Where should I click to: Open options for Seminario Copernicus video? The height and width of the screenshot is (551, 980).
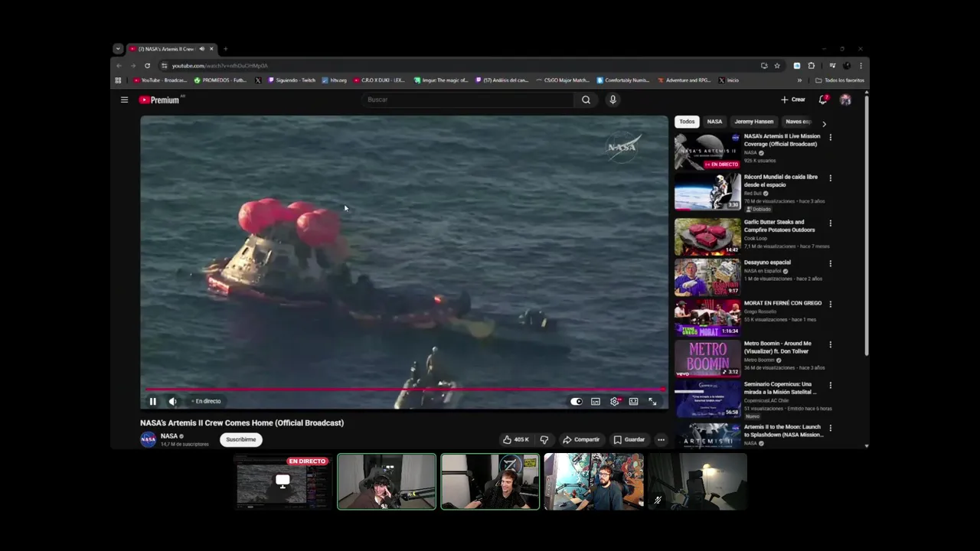830,386
